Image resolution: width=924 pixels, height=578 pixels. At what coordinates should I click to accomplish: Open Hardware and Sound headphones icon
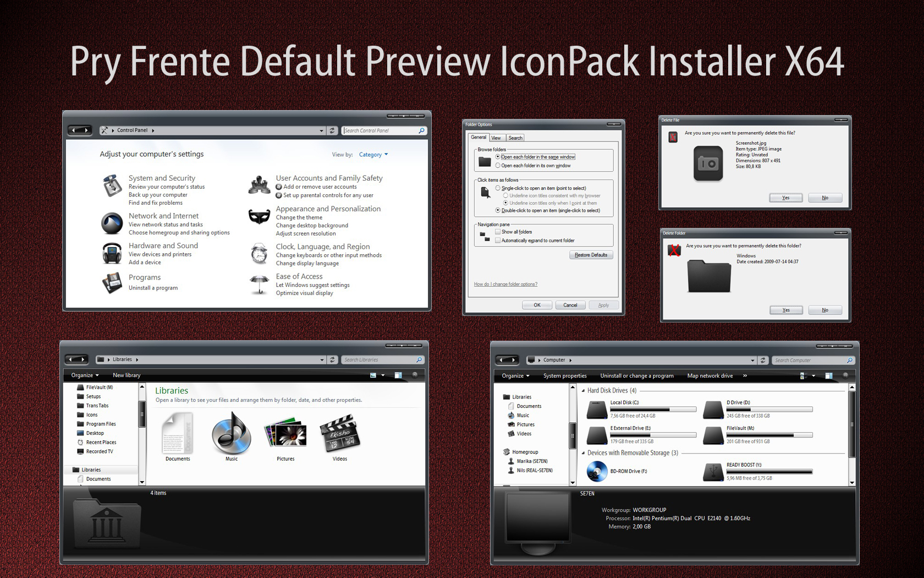click(112, 253)
